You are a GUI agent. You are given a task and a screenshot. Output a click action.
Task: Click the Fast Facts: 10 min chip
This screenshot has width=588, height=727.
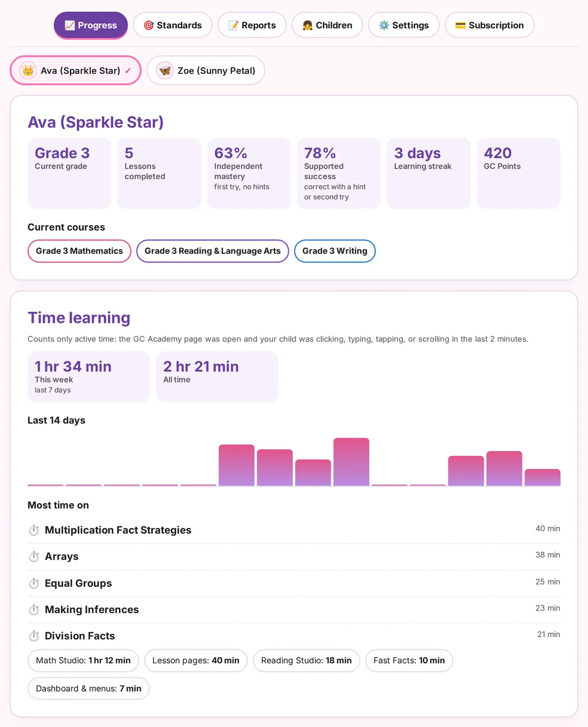(409, 661)
